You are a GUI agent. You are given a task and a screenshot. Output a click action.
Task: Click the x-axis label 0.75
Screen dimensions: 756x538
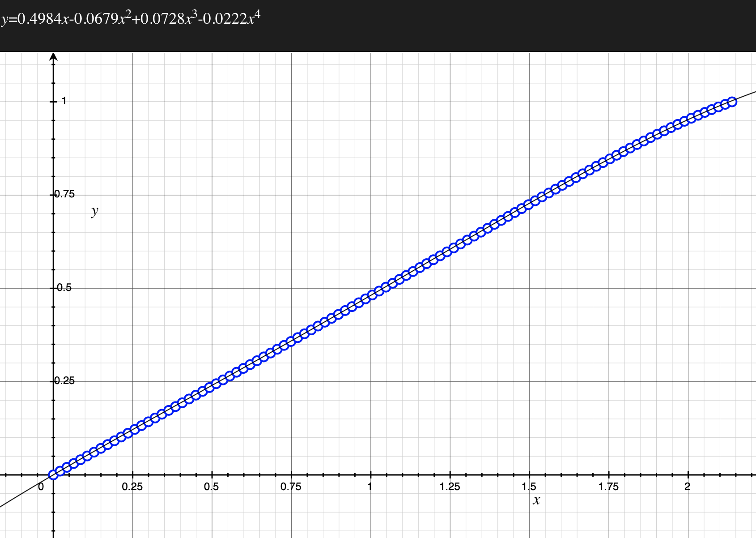(x=291, y=487)
